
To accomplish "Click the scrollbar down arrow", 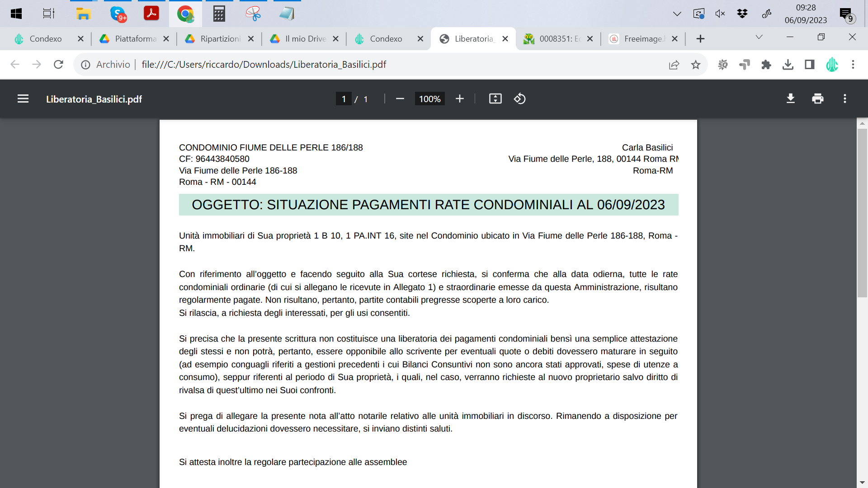I will pos(862,483).
